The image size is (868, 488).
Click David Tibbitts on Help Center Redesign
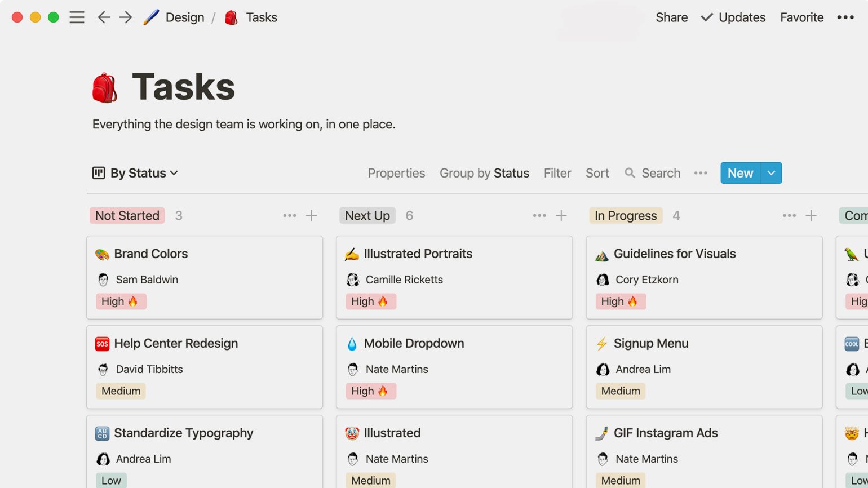click(149, 369)
